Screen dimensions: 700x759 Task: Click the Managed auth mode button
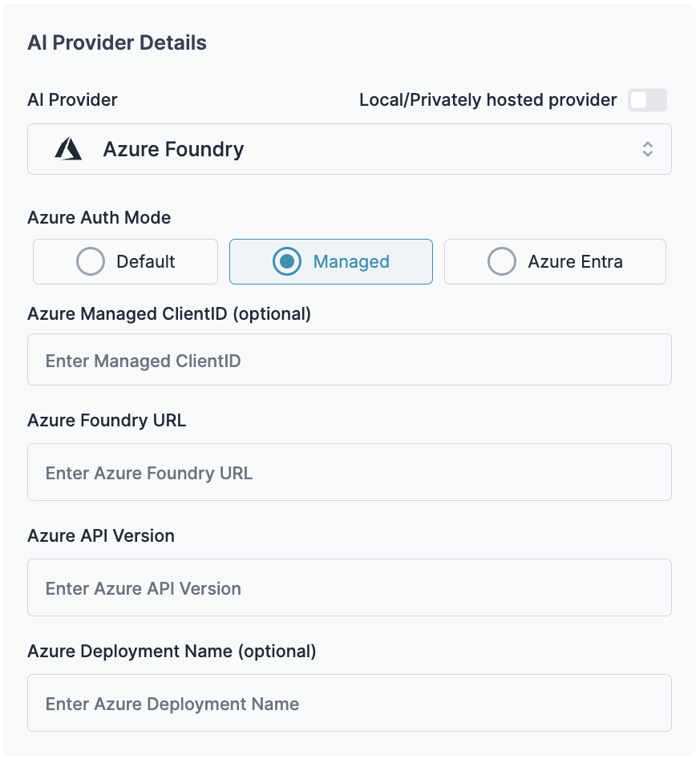pyautogui.click(x=330, y=261)
